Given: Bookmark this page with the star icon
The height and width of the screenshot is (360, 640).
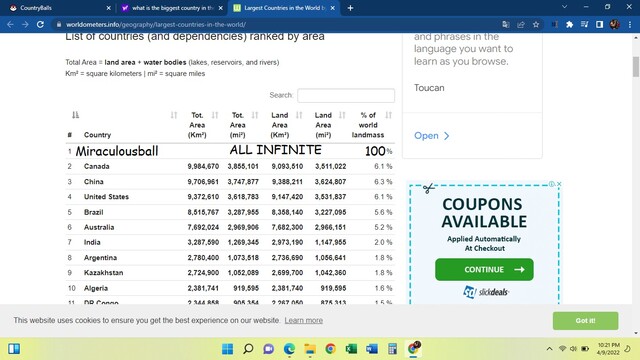Looking at the screenshot, I should point(536,24).
